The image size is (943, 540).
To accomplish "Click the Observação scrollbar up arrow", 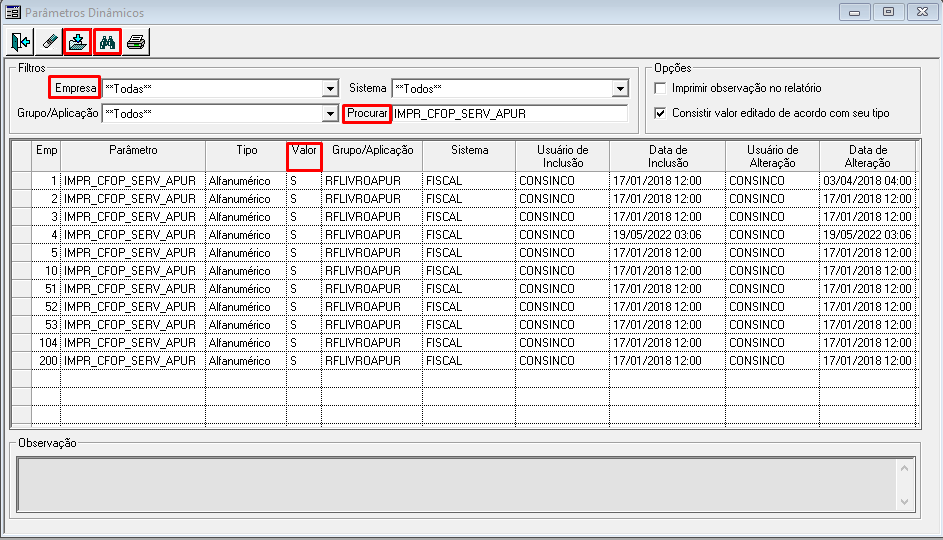I will pos(905,468).
